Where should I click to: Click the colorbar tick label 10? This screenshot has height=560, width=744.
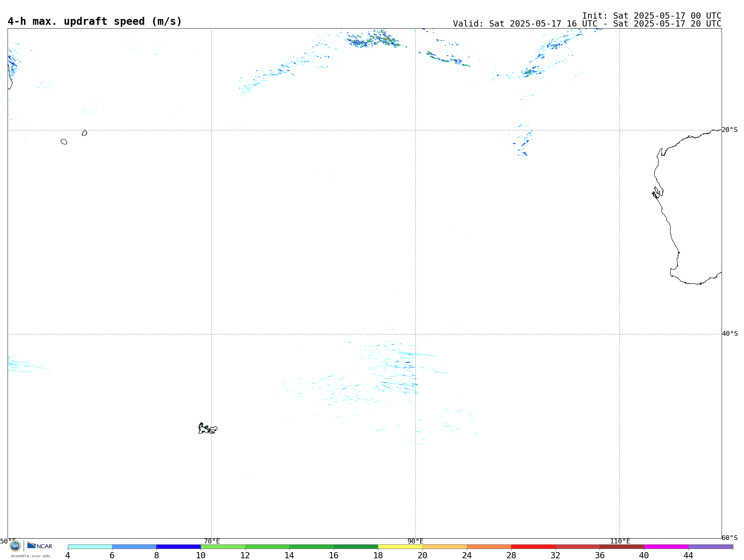(x=201, y=556)
